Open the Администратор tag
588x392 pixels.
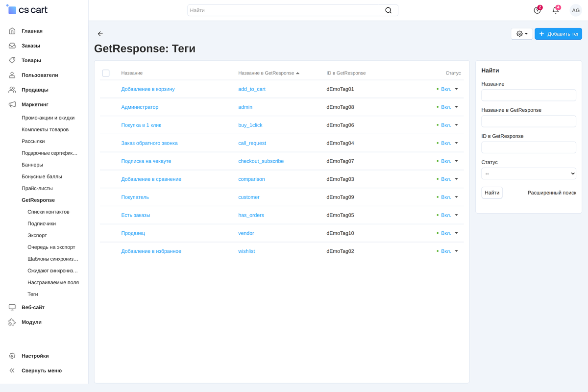pos(140,107)
